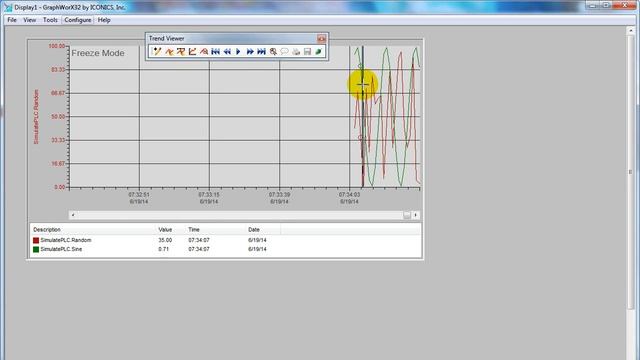Step the trend forward with fast-forward
640x360 pixels.
250,51
